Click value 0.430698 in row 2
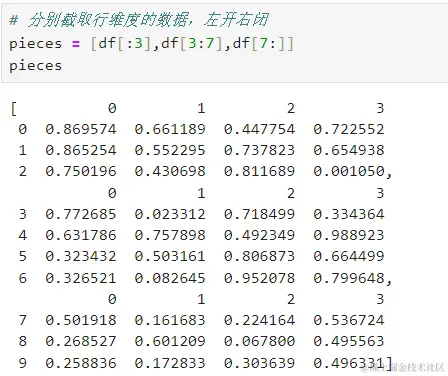The image size is (448, 376). click(x=170, y=171)
